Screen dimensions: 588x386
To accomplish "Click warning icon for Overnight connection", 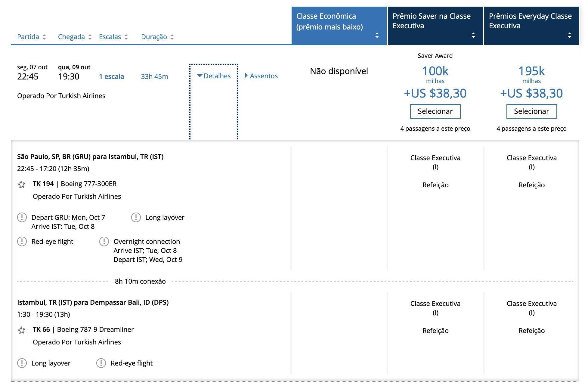I will [104, 241].
